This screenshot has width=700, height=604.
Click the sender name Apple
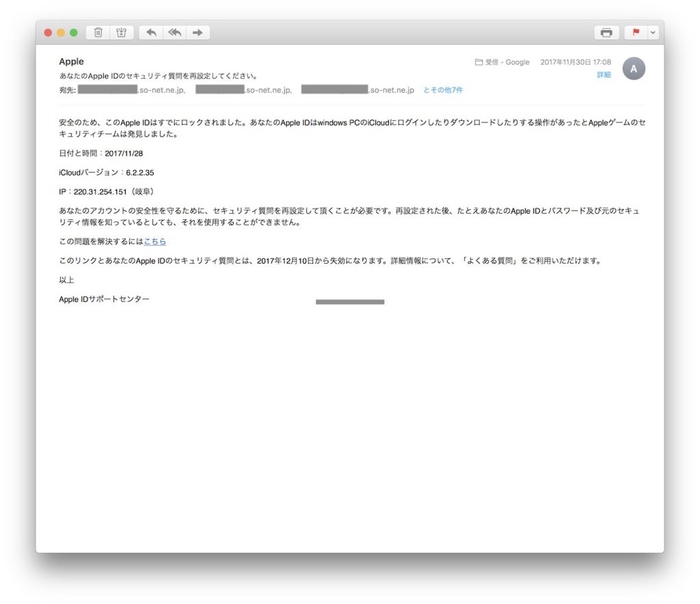point(71,61)
